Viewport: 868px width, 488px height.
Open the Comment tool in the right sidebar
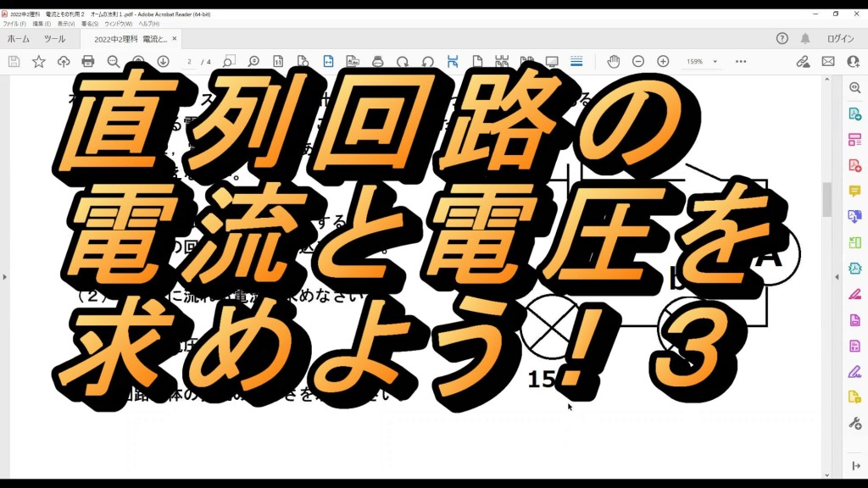pyautogui.click(x=854, y=191)
